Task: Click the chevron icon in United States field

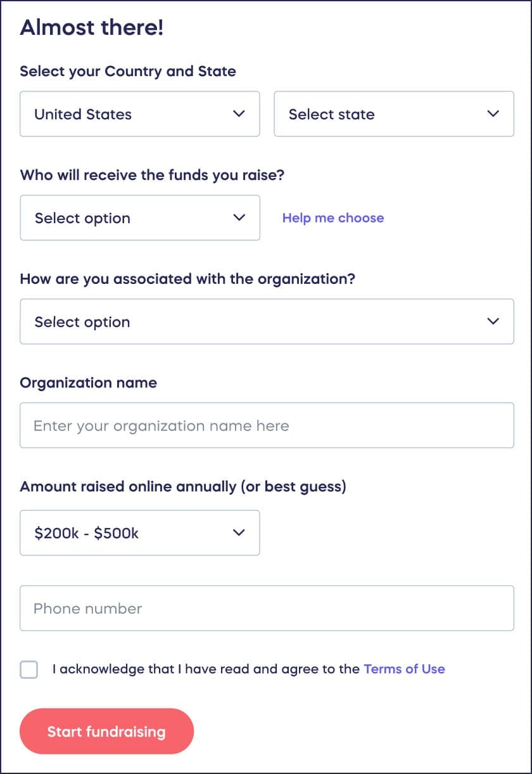Action: click(x=239, y=114)
